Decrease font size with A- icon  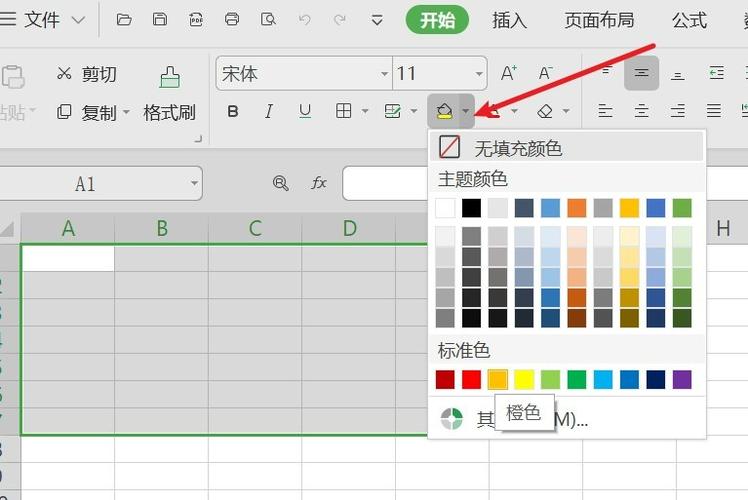click(x=545, y=73)
